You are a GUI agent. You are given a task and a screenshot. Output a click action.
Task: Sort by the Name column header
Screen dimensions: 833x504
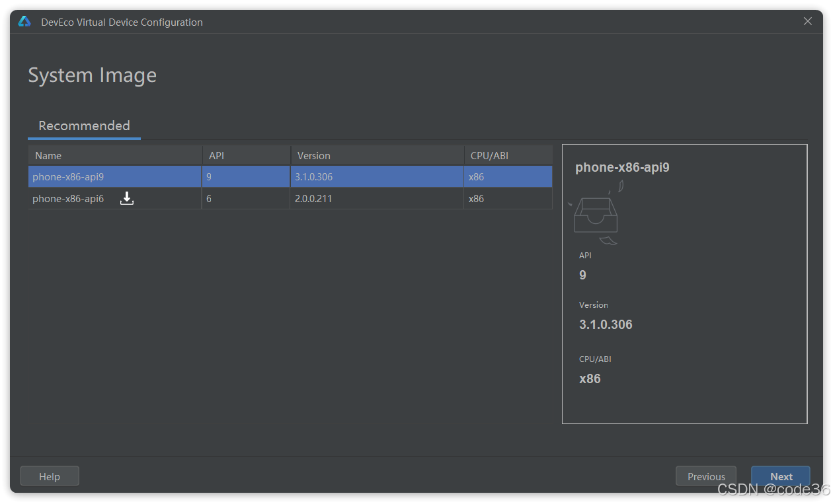(x=115, y=155)
